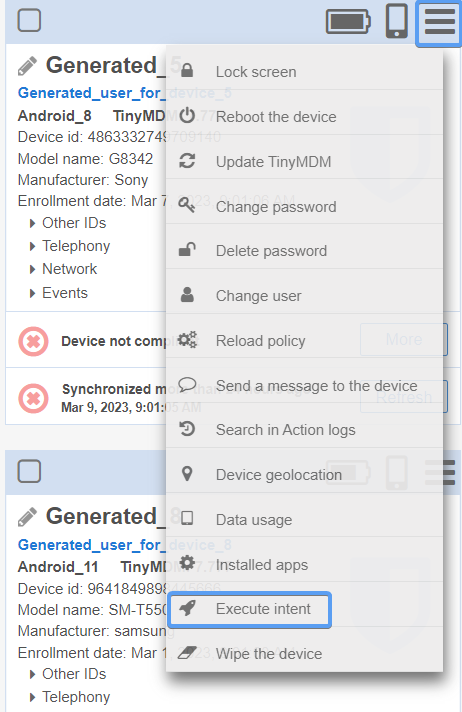Open the hamburger menu of device 5
Image resolution: width=462 pixels, height=712 pixels.
point(439,22)
